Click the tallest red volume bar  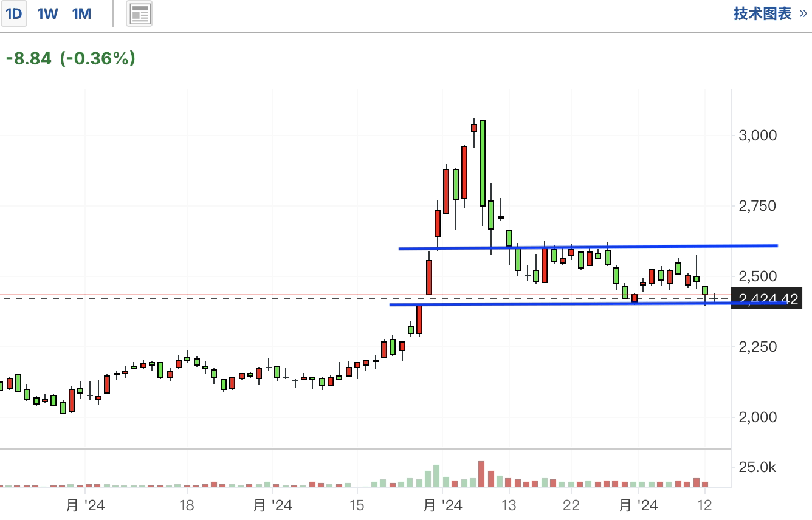tap(481, 474)
